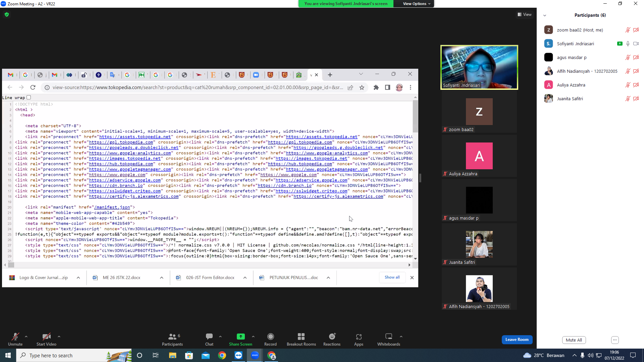Screen dimensions: 644x362
Task: Click the more options ellipsis in Participants
Action: pyautogui.click(x=615, y=340)
